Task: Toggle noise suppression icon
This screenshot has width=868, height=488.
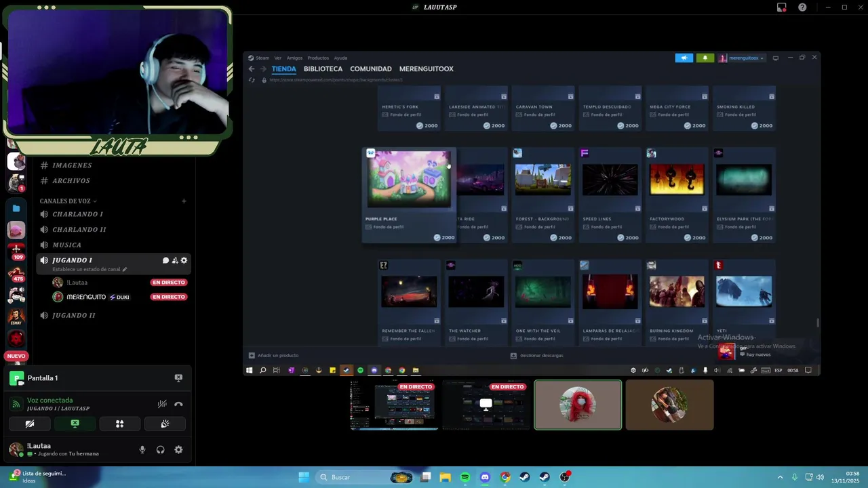Action: pyautogui.click(x=162, y=404)
